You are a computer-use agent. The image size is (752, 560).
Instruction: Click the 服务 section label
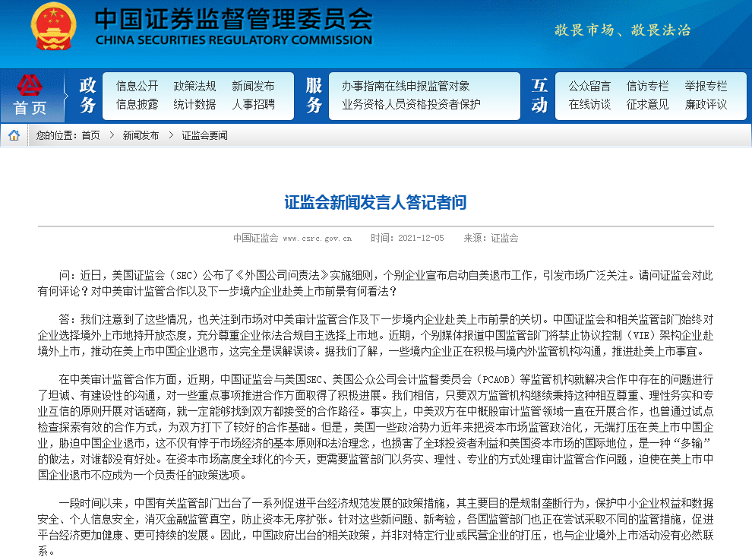314,95
